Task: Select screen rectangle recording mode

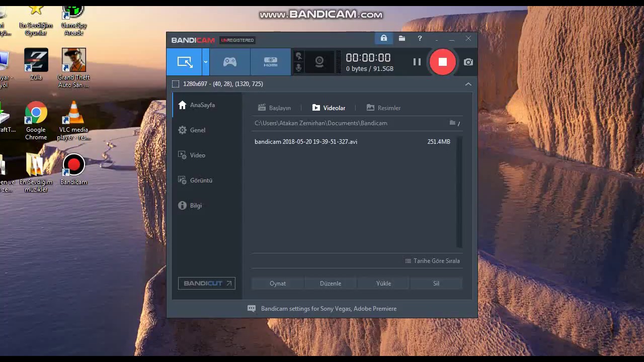Action: 185,62
